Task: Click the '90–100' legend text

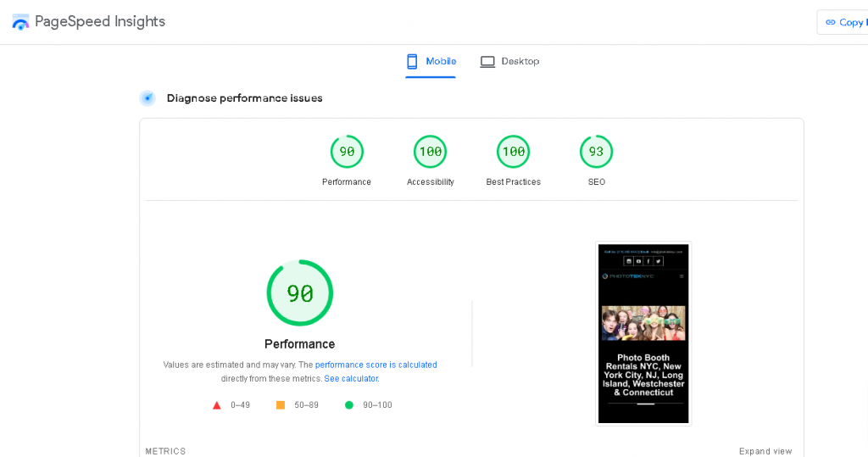Action: tap(377, 405)
